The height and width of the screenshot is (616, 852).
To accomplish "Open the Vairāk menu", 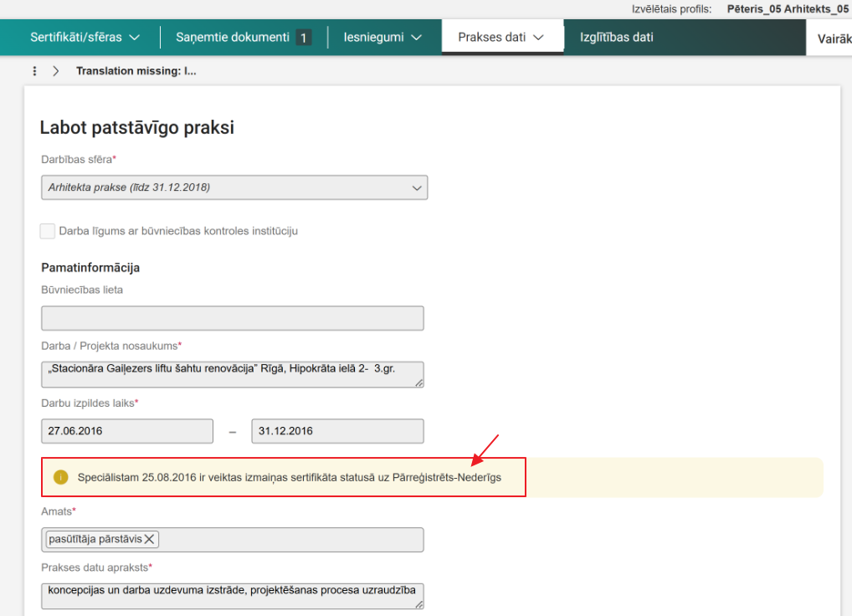I will [x=834, y=37].
